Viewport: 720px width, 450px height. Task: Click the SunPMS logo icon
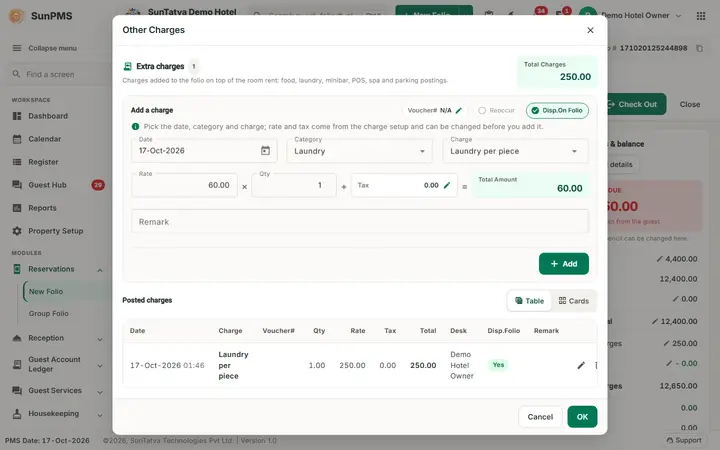(17, 16)
